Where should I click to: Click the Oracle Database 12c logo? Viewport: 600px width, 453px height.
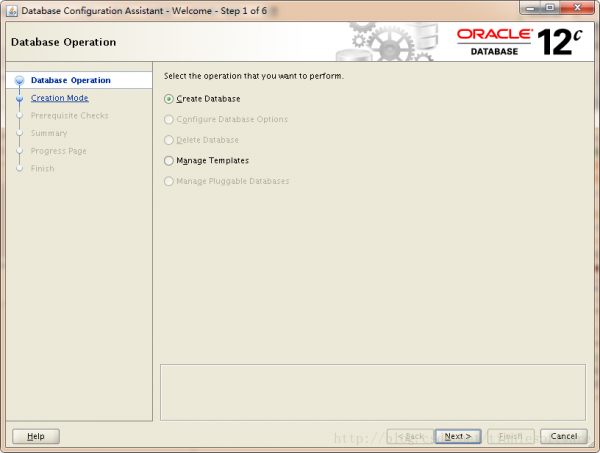click(519, 42)
